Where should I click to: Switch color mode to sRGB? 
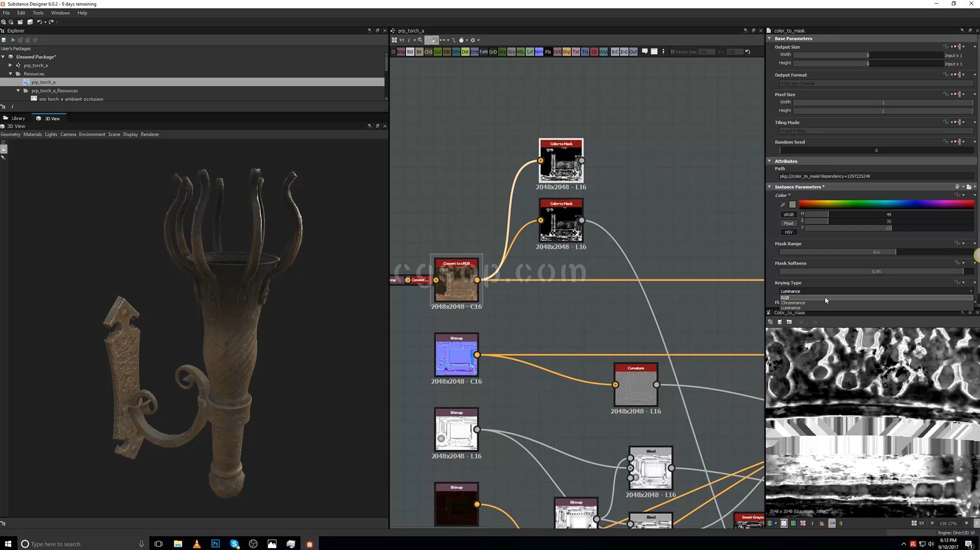[788, 215]
